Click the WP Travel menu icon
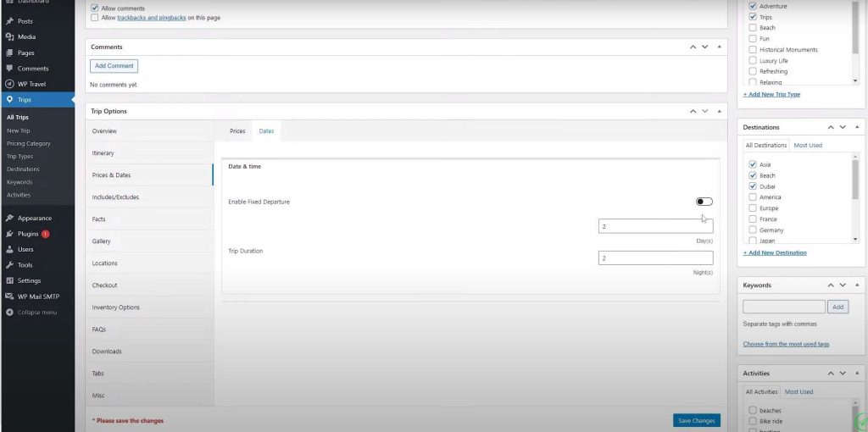This screenshot has height=432, width=868. [9, 84]
